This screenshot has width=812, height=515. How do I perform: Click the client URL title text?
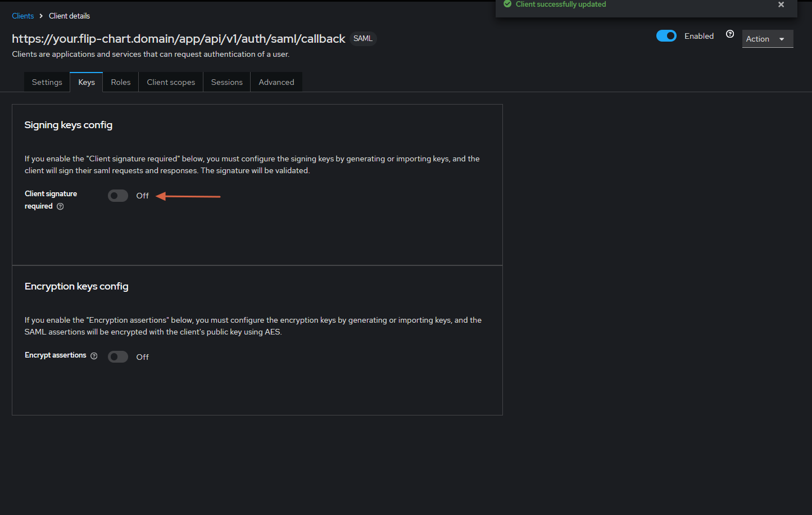click(179, 39)
